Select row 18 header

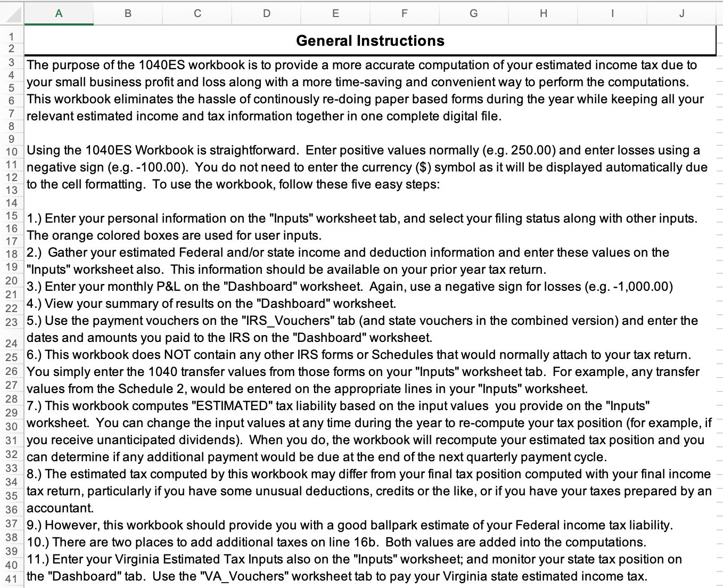point(12,254)
